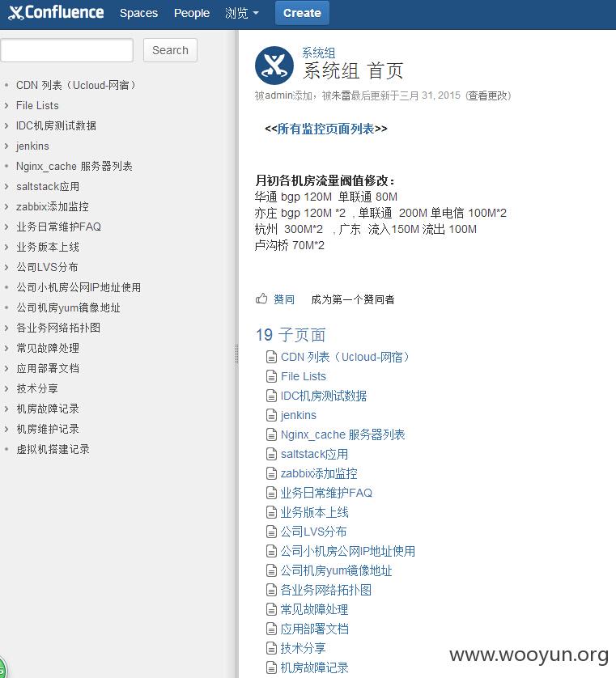Click the sidebar splitter handle
Viewport: 616px width, 678px height.
(x=236, y=354)
